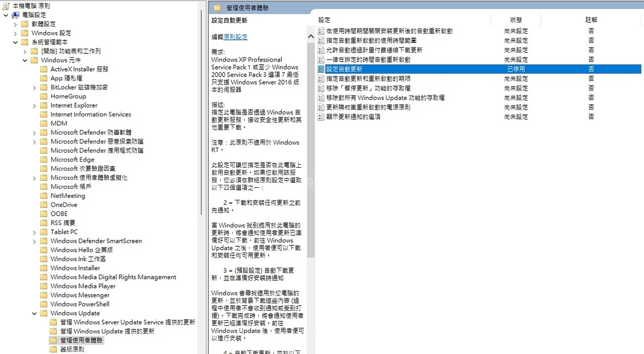Collapse the 系統管理範本 node
This screenshot has height=354, width=644.
point(15,42)
